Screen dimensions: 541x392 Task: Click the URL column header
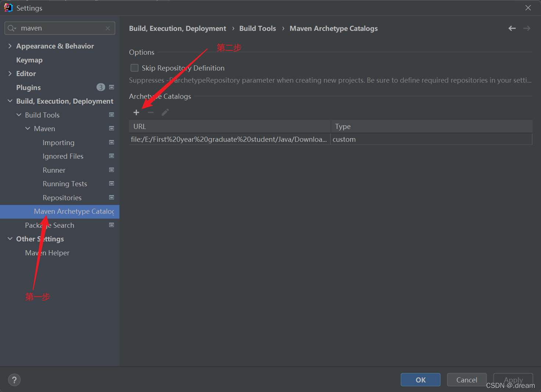pyautogui.click(x=230, y=126)
